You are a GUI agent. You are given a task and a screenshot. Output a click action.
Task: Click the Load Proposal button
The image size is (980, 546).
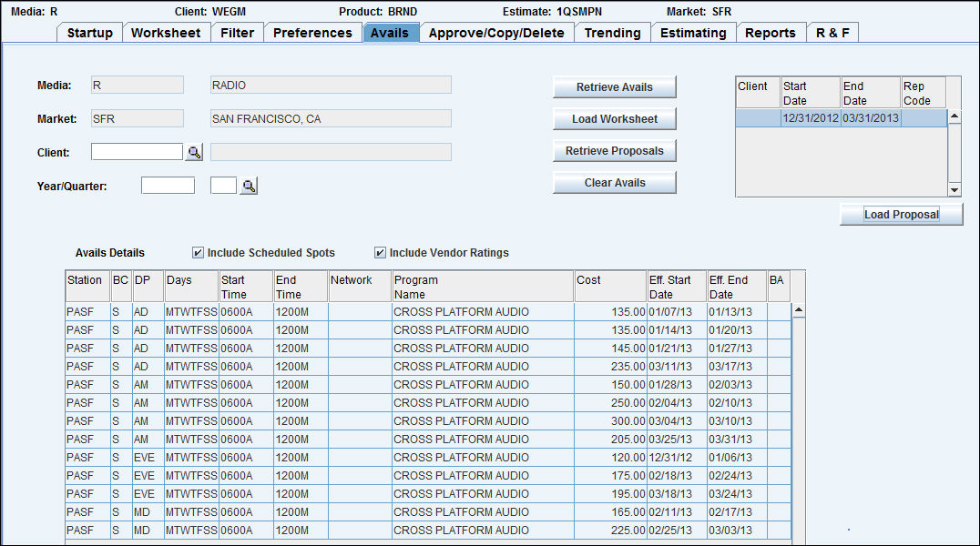coord(902,214)
